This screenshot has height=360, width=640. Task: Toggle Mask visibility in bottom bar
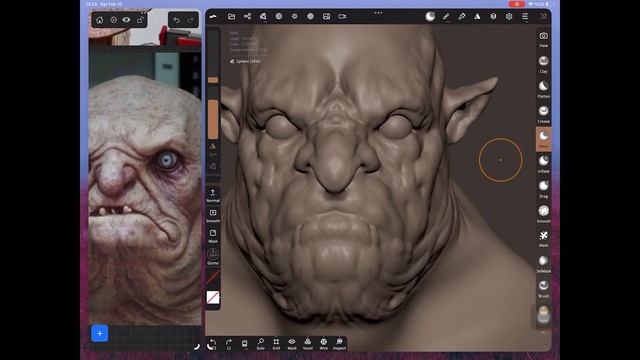coord(292,344)
